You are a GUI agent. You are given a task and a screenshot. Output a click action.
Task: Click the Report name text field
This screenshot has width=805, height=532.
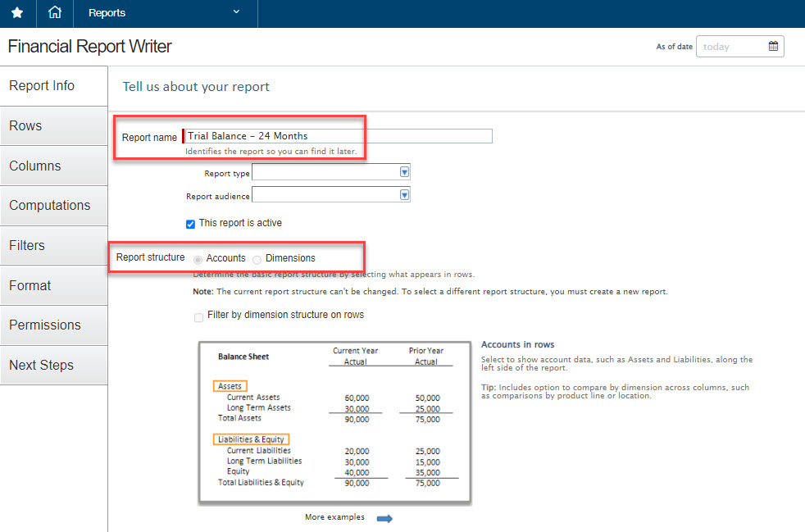(338, 136)
